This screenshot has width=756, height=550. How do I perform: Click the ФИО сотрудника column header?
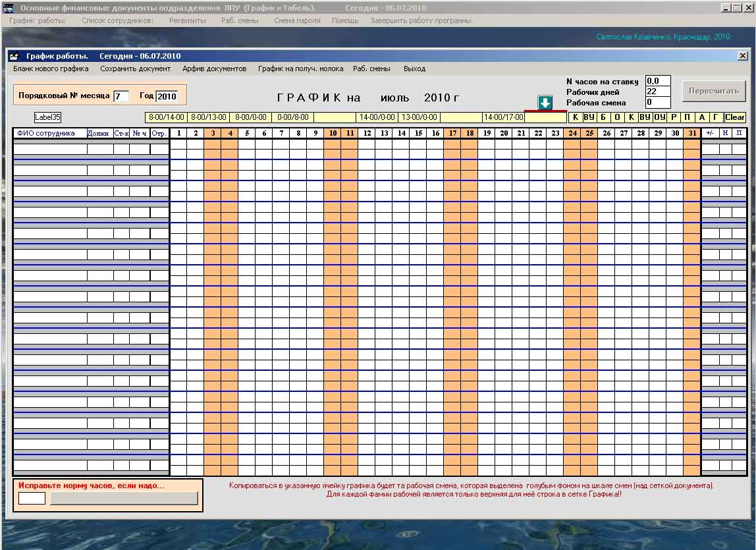[x=50, y=133]
